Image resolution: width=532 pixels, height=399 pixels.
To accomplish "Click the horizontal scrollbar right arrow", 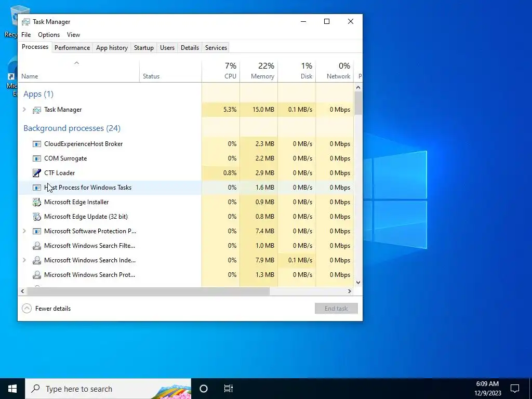I will 350,291.
